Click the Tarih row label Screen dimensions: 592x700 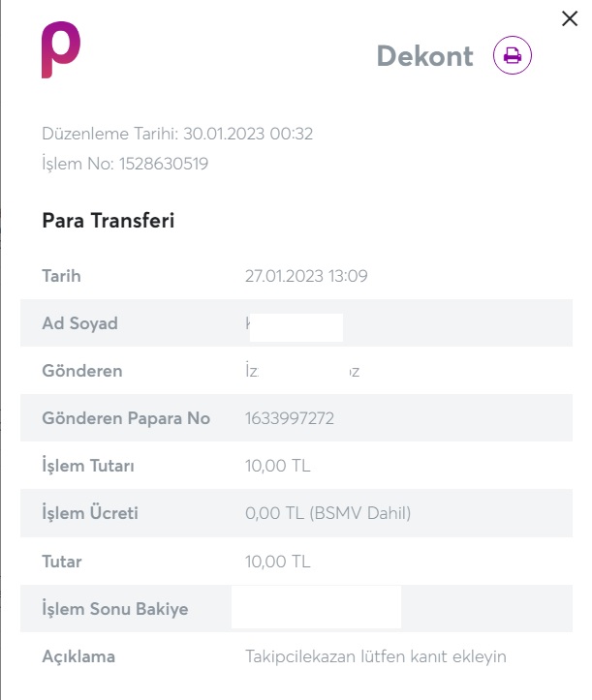click(61, 276)
